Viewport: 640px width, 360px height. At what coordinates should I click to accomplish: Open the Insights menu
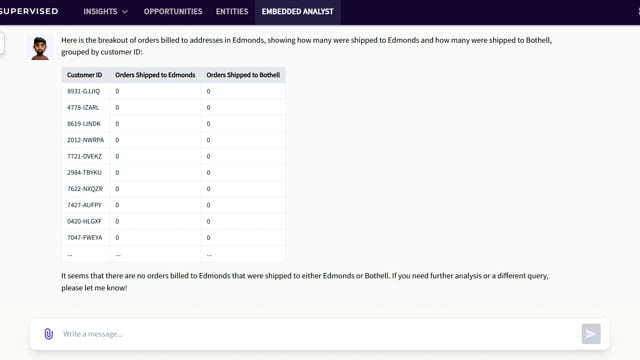[105, 11]
